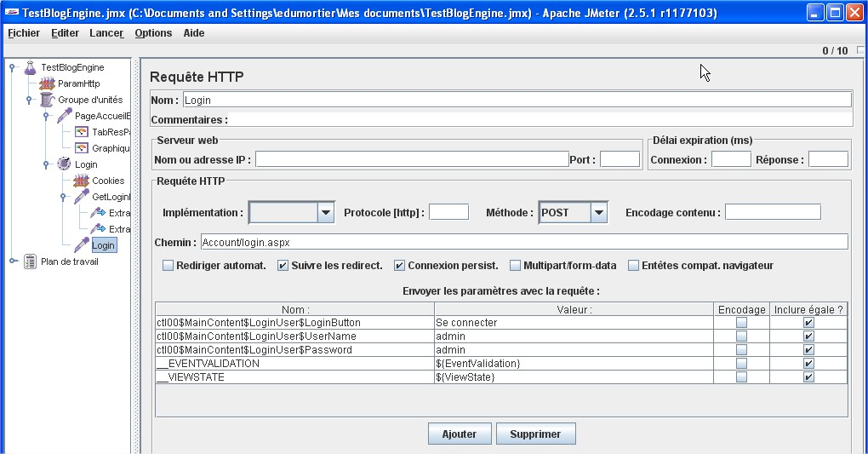Screen dimensions: 868x454
Task: Click the Nom field containing Login
Action: [x=517, y=100]
